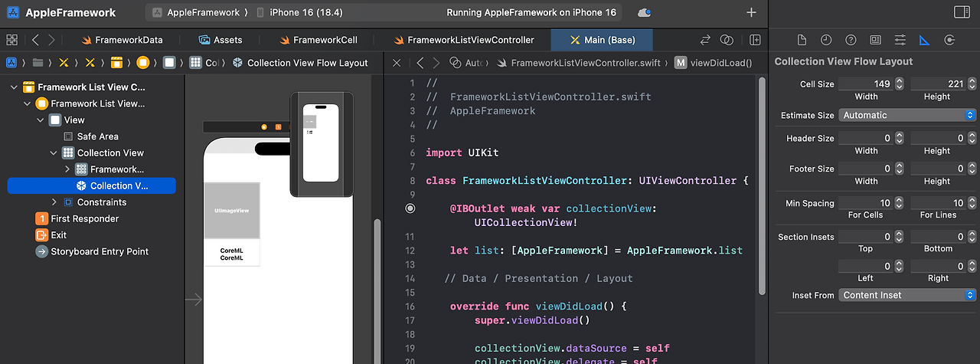
Task: Select Storyboard Entry Point
Action: tap(92, 251)
